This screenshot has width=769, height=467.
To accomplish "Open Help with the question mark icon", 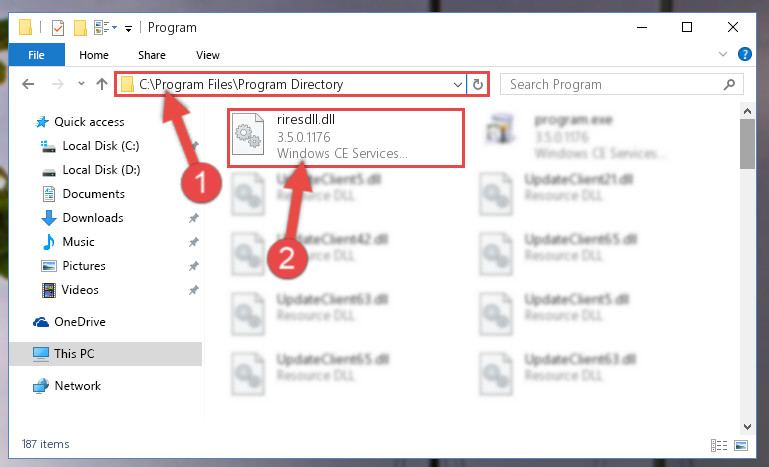I will 744,54.
